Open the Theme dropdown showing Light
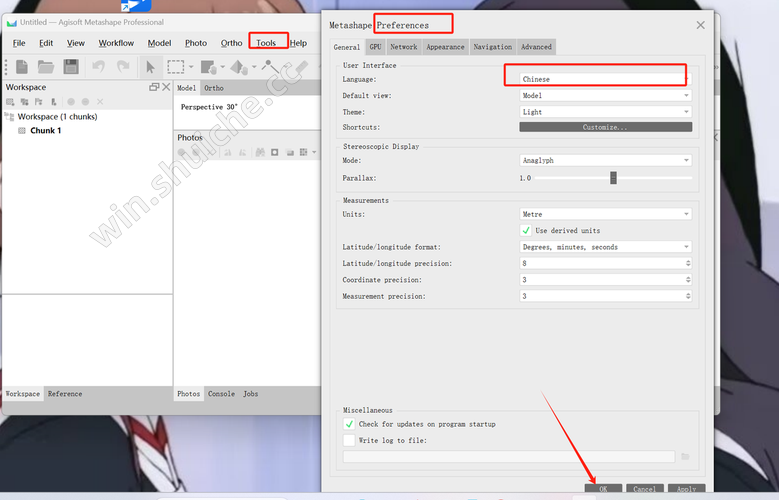 pyautogui.click(x=606, y=112)
